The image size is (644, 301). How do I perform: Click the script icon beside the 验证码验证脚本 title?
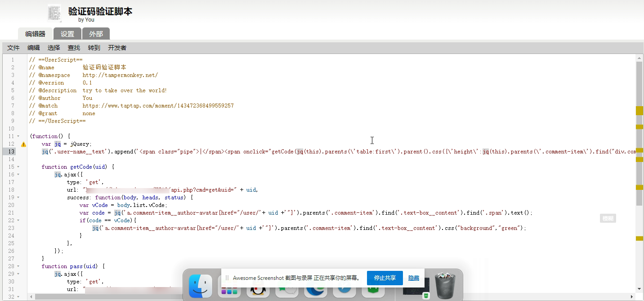click(54, 13)
